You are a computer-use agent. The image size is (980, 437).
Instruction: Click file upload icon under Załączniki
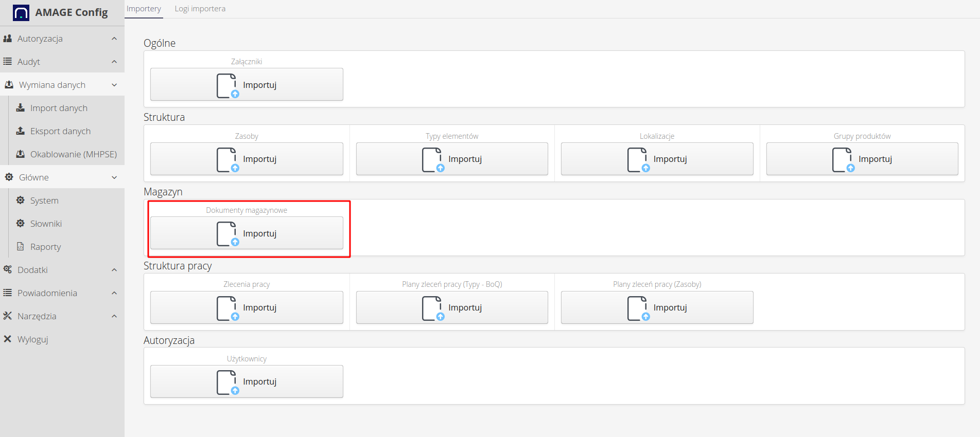(227, 85)
